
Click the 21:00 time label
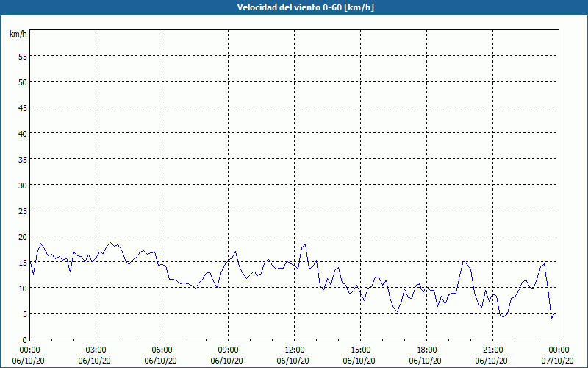(492, 350)
